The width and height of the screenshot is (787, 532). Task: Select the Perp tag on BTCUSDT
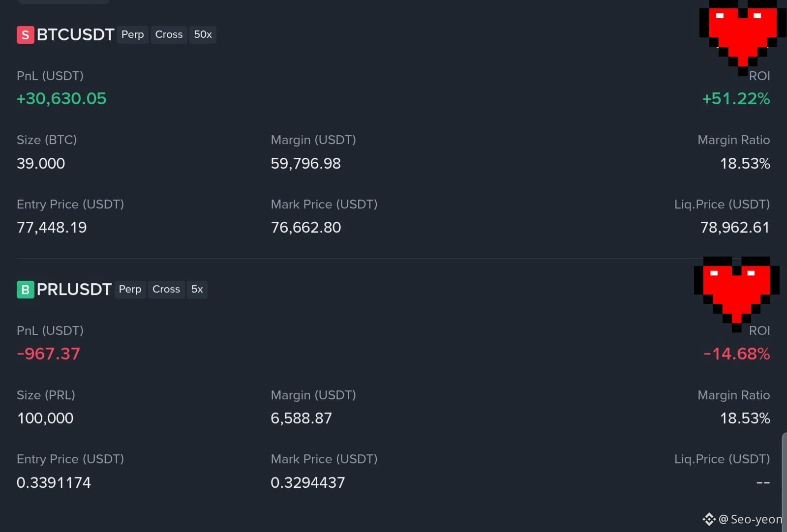(x=133, y=35)
